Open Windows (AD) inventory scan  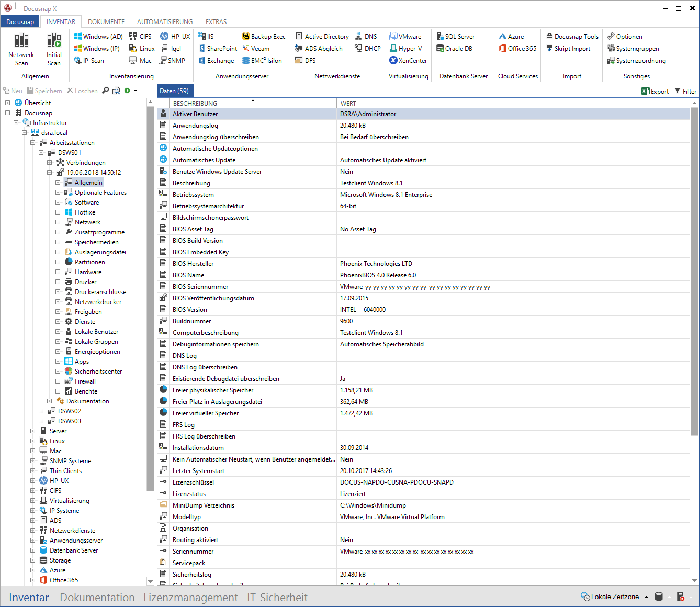click(98, 36)
